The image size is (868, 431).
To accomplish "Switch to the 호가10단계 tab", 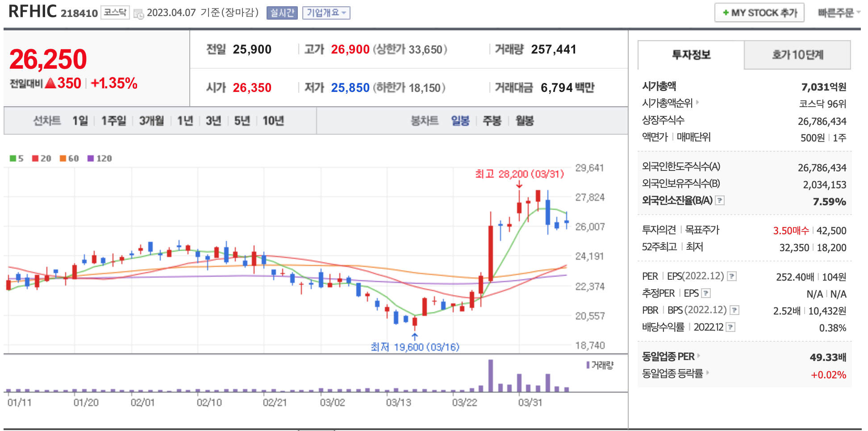I will (797, 55).
